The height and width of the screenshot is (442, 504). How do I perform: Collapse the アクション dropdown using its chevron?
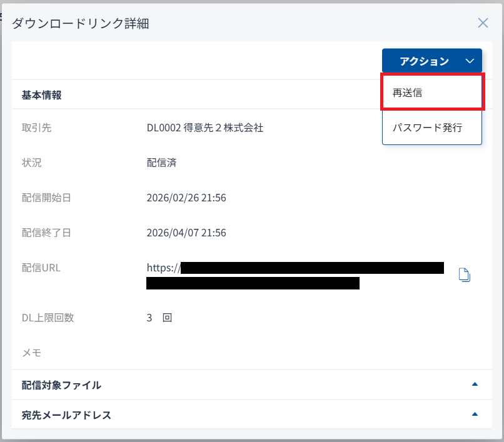click(x=470, y=61)
